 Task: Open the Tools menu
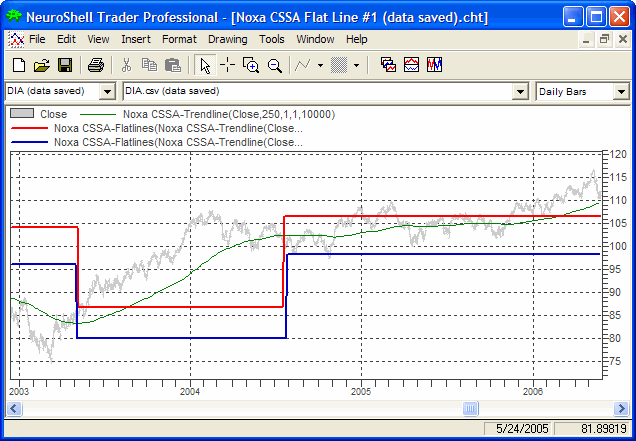pos(272,39)
